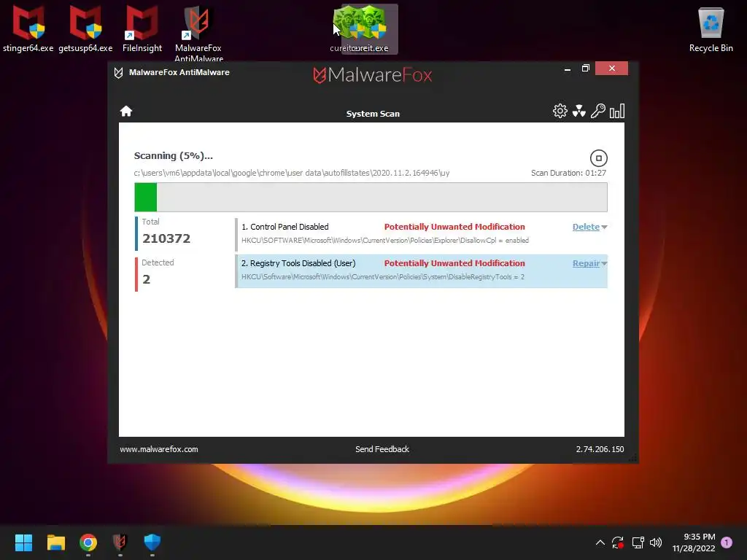Open MalwareFox settings gear icon
Viewport: 747px width, 560px height.
pyautogui.click(x=560, y=111)
